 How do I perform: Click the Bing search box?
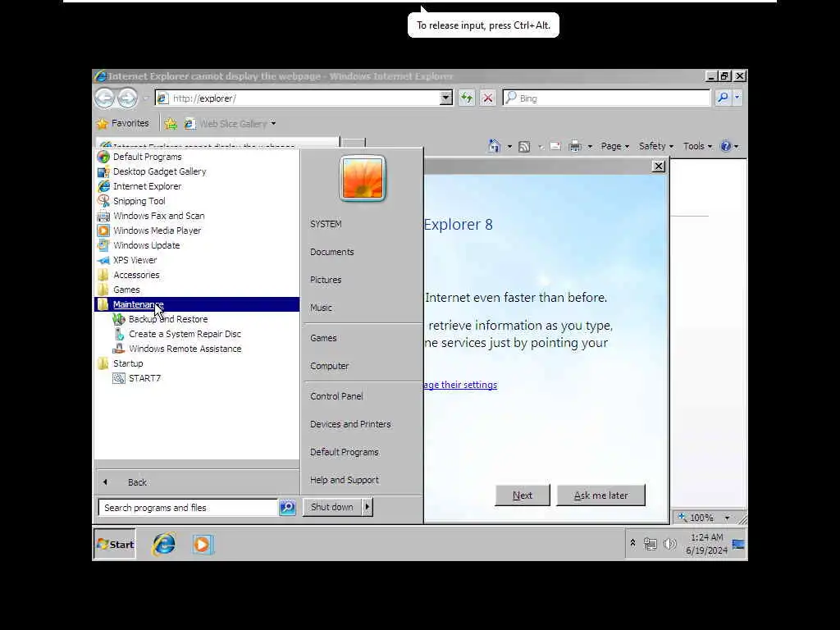tap(606, 98)
